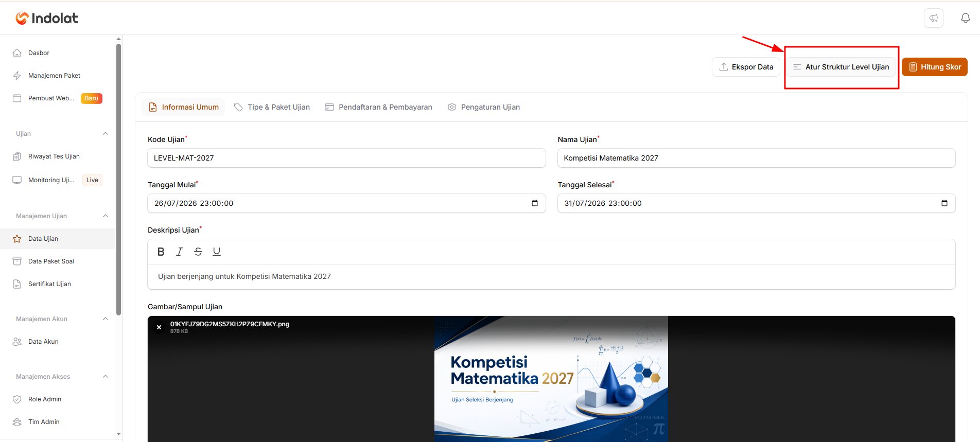Click the sidebar scroll up arrow
Image resolution: width=980 pixels, height=442 pixels.
click(119, 39)
